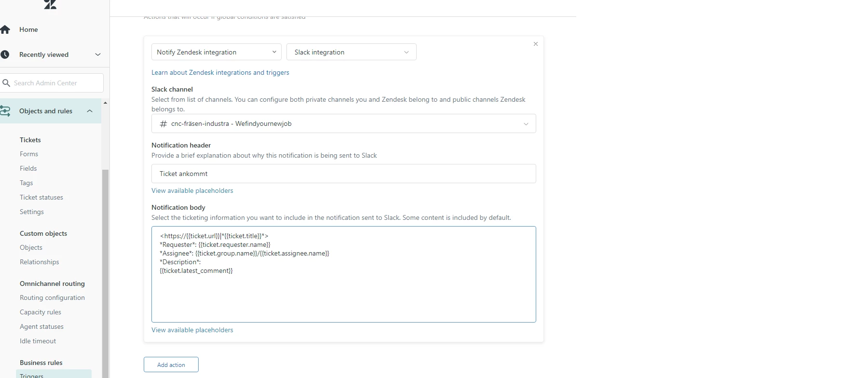Click the Search Admin Center field

[52, 83]
